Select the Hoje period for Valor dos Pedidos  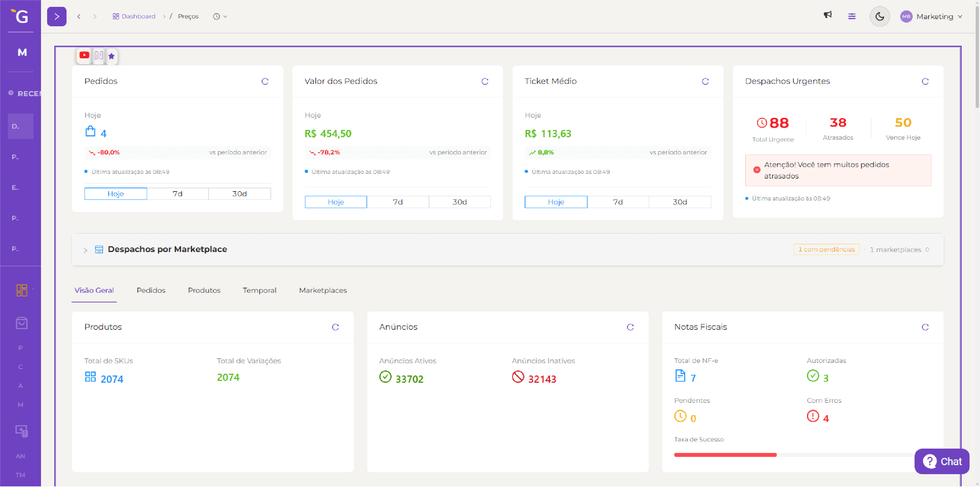(336, 202)
